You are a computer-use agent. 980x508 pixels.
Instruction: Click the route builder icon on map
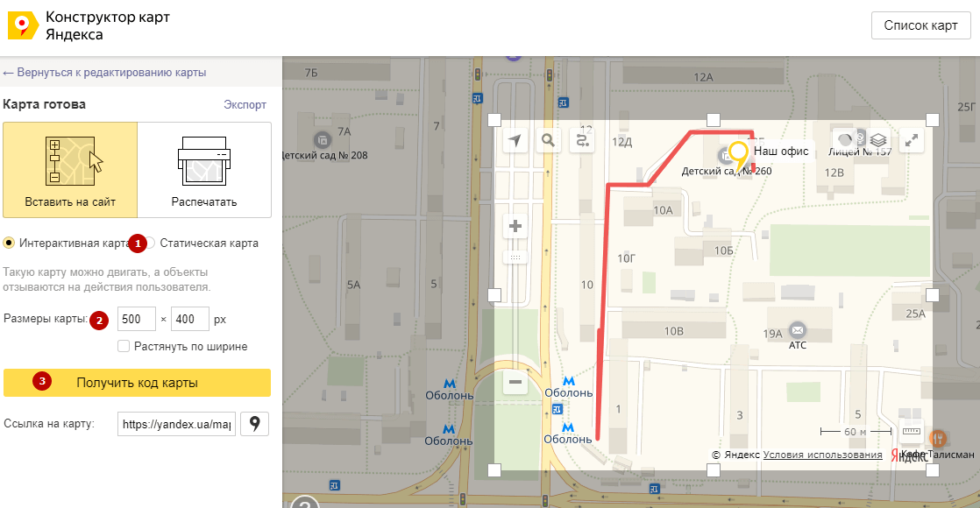[x=582, y=141]
